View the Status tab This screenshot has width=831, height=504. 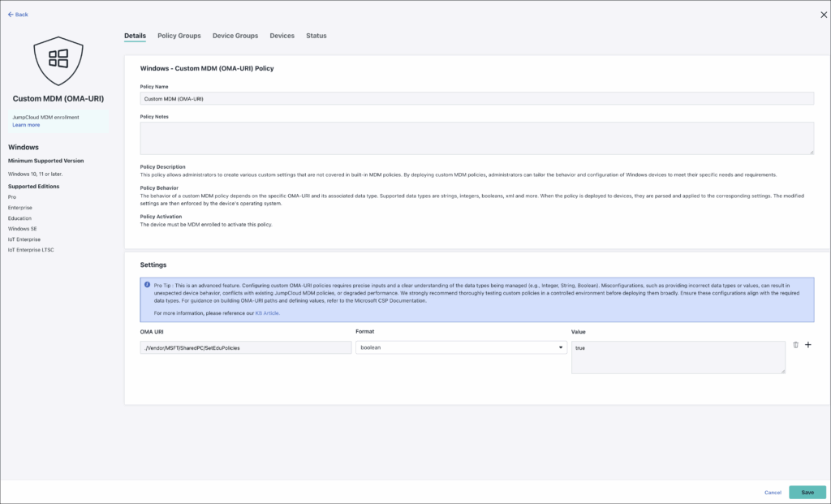pyautogui.click(x=316, y=36)
